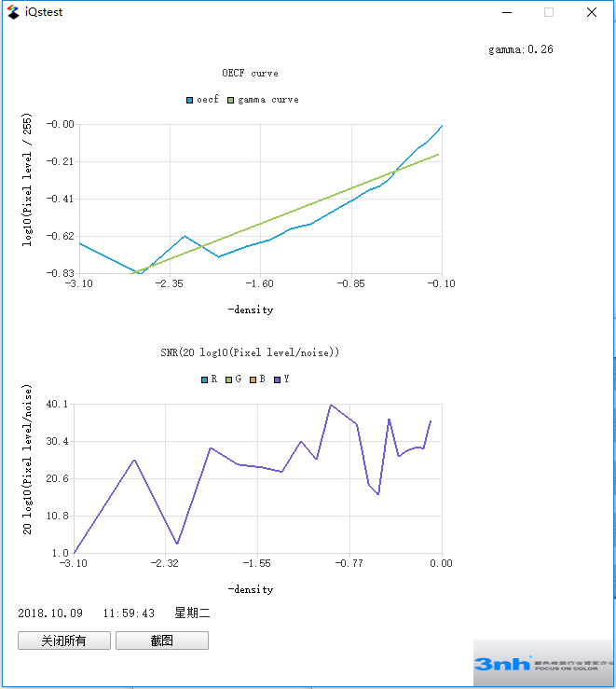Click the orange B legend swatch
The image size is (616, 689).
(x=253, y=379)
